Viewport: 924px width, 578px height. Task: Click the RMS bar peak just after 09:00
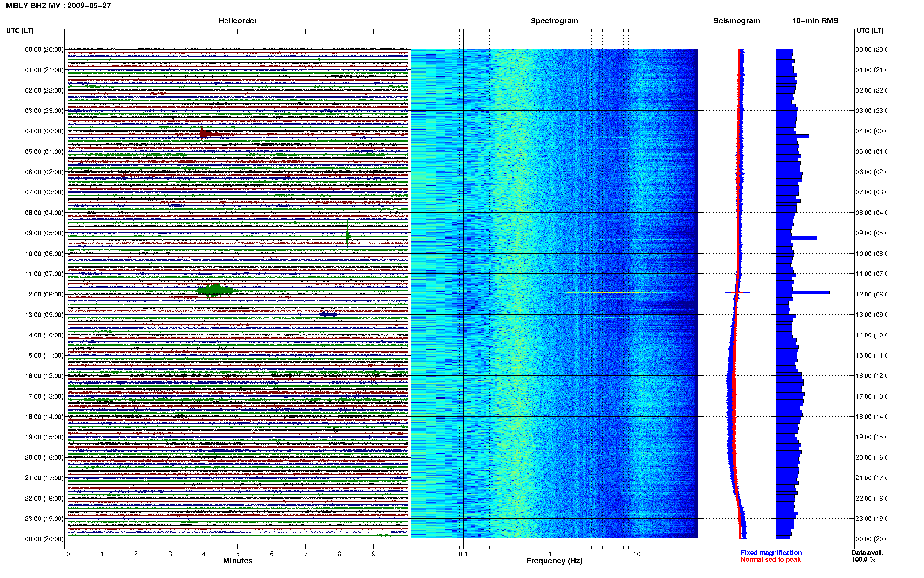(x=796, y=238)
